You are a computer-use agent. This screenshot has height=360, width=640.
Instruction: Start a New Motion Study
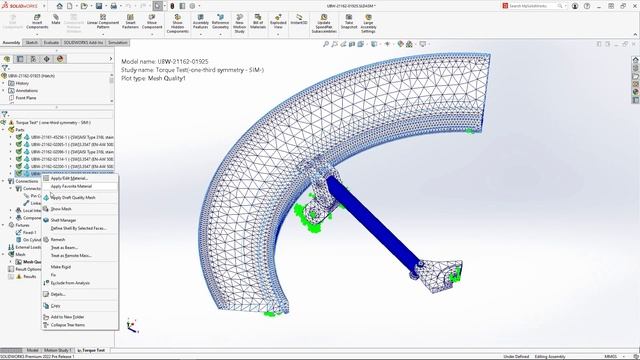pyautogui.click(x=240, y=23)
